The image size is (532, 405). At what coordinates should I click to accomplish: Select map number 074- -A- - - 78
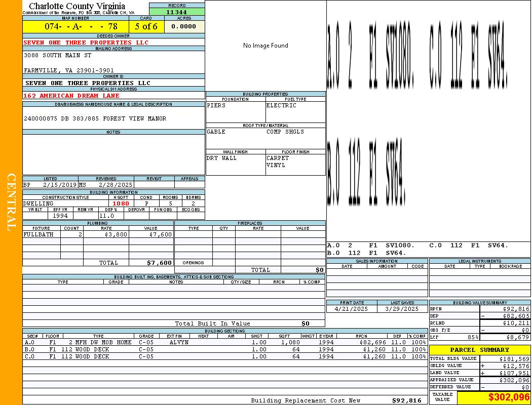[81, 26]
